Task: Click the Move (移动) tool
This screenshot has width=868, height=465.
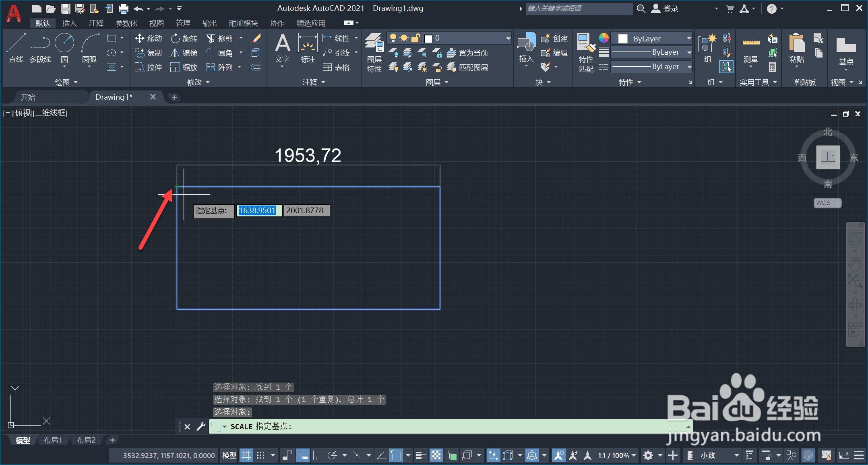Action: 148,38
